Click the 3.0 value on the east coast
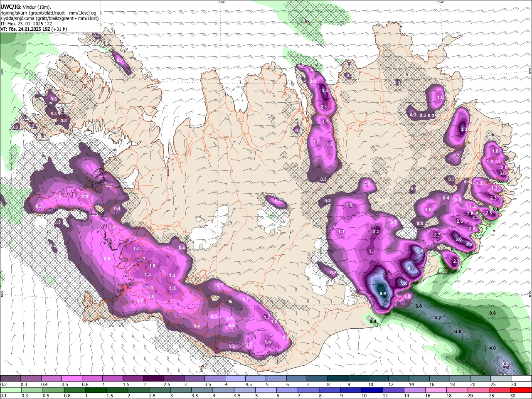This screenshot has height=399, width=532. pyautogui.click(x=502, y=173)
